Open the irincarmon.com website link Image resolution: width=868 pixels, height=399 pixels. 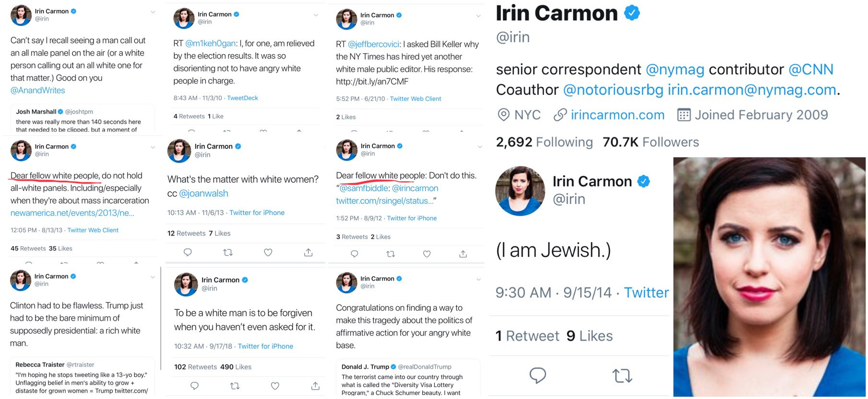click(x=617, y=115)
